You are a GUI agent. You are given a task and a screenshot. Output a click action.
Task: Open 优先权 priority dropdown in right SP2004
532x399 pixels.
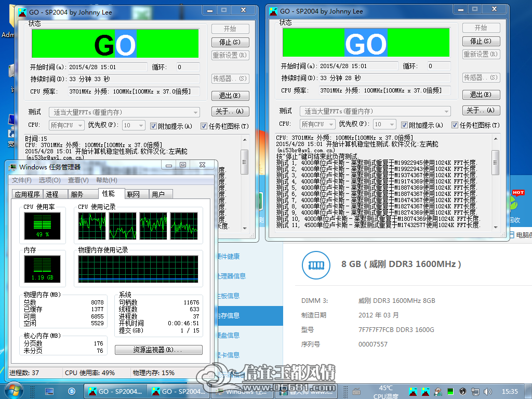pyautogui.click(x=385, y=125)
